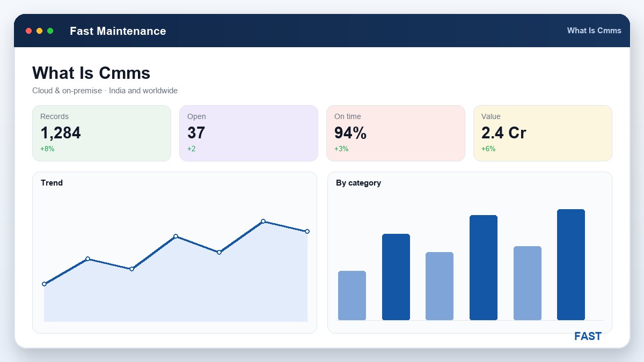Click the yellow minimize window dot
644x362 pixels.
pyautogui.click(x=40, y=31)
